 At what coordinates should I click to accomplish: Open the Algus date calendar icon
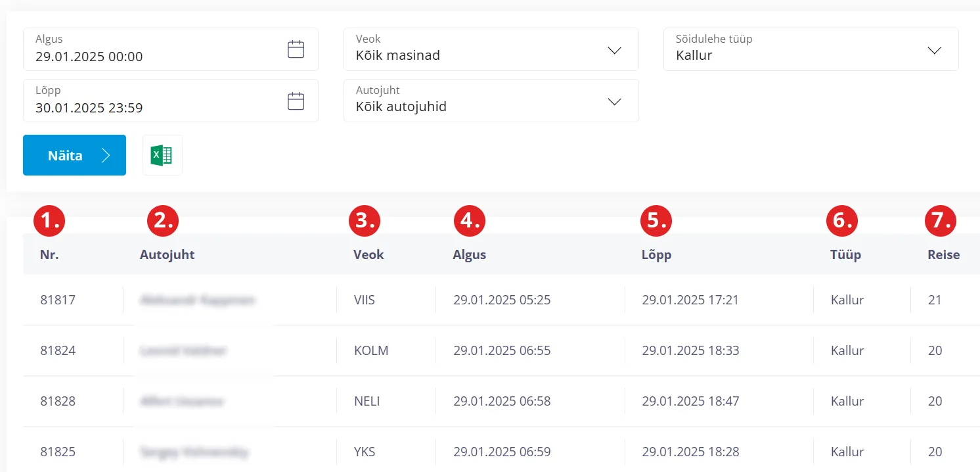296,49
